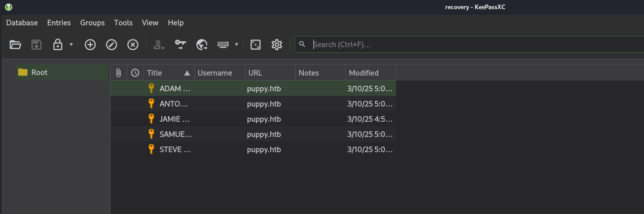
Task: Select the Root group in sidebar
Action: click(x=61, y=73)
